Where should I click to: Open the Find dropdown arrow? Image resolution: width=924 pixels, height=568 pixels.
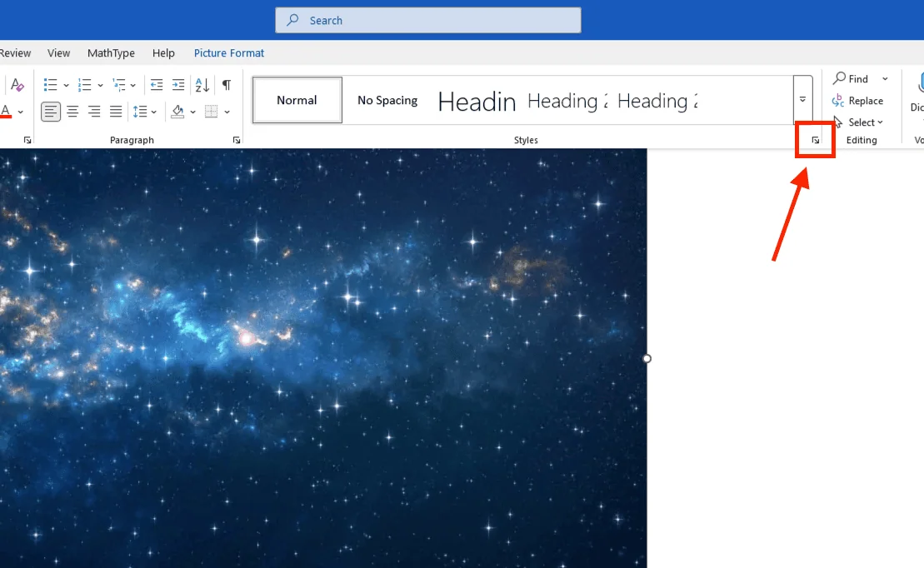coord(885,79)
